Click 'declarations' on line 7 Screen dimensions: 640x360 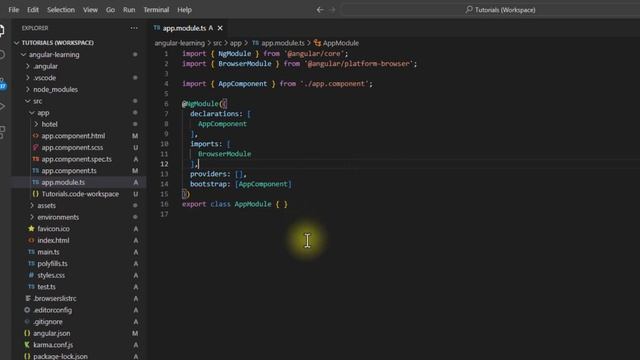coord(214,114)
